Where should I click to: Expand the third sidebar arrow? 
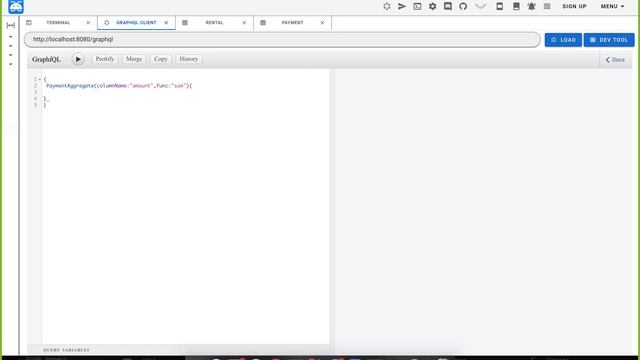click(11, 55)
